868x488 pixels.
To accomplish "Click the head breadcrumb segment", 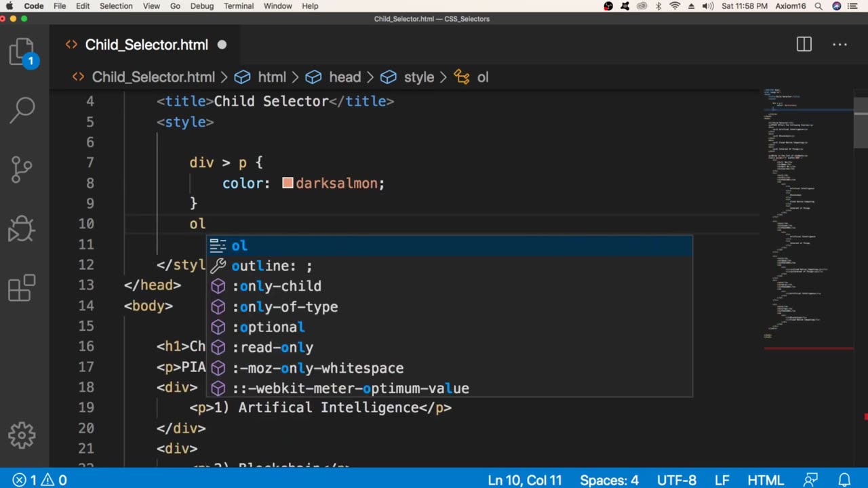I will [x=344, y=77].
